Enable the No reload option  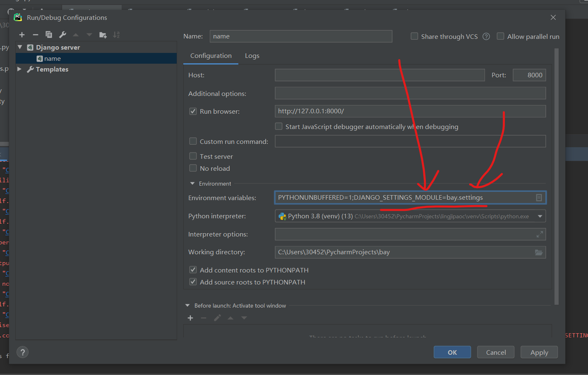coord(193,168)
